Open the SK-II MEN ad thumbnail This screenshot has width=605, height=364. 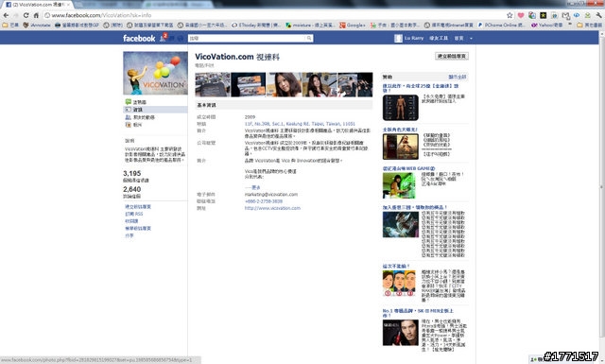[401, 333]
